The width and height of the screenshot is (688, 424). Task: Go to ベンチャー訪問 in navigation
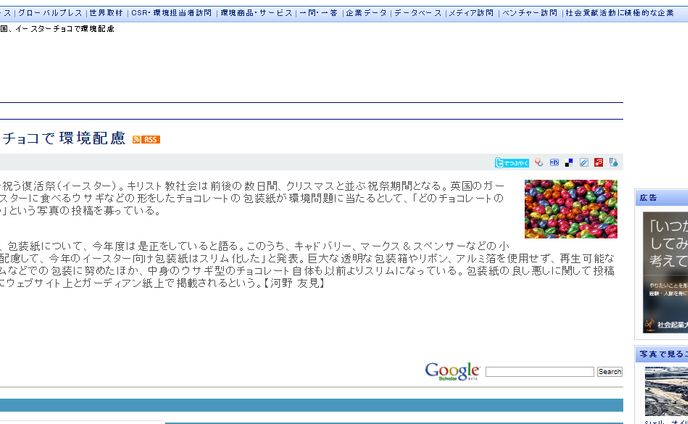[530, 13]
